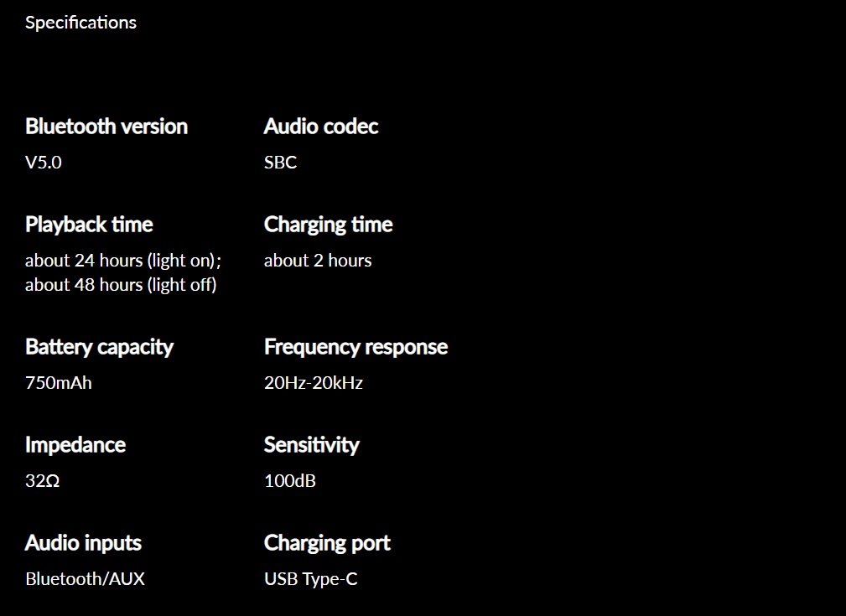Click the 20Hz-20kHz value
Viewport: 846px width, 616px height.
coord(314,383)
